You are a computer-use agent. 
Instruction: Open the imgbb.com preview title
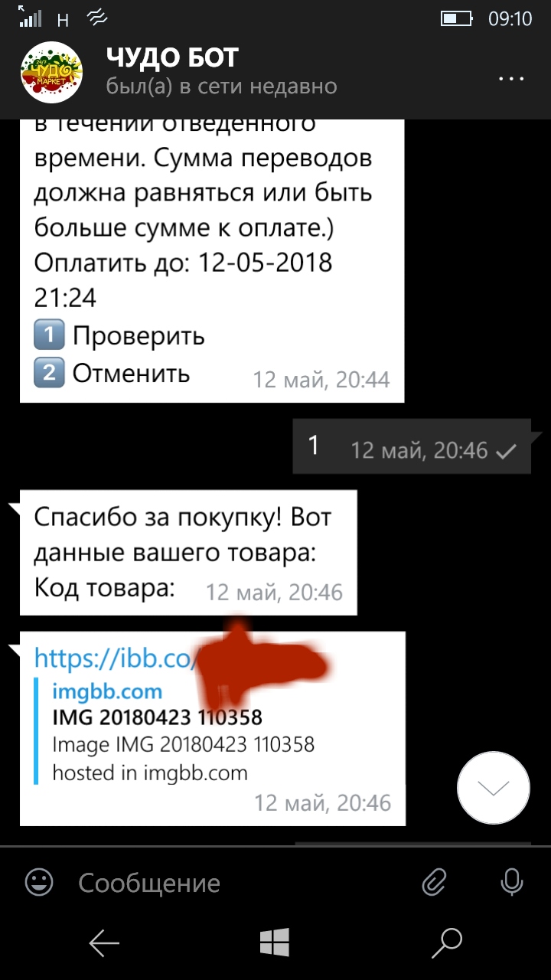tap(107, 691)
